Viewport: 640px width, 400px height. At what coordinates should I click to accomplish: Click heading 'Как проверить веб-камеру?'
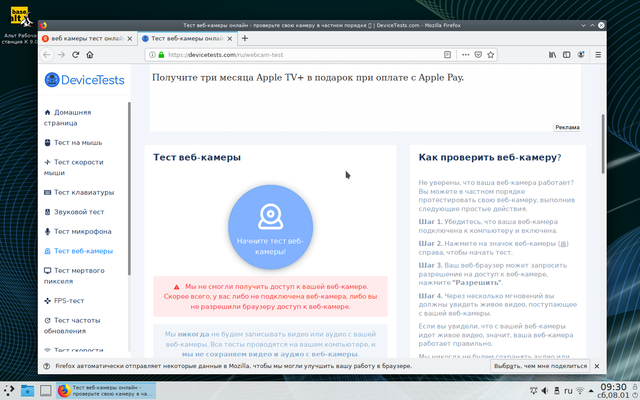(490, 158)
